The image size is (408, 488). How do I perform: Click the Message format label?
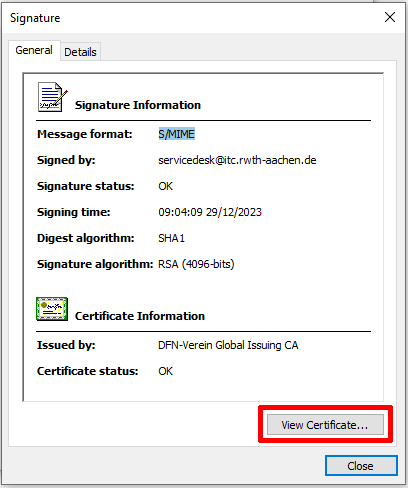[85, 134]
